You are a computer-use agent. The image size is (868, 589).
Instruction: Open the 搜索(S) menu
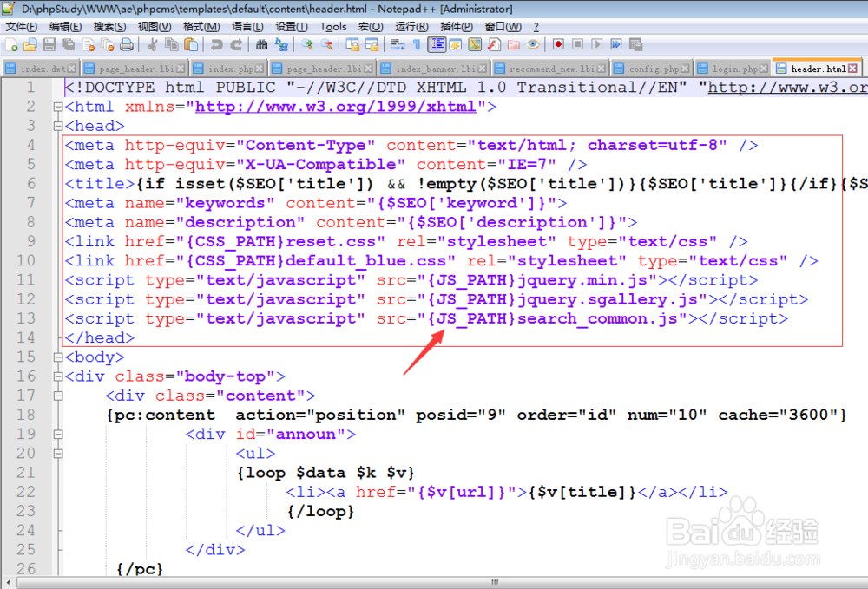[x=109, y=27]
